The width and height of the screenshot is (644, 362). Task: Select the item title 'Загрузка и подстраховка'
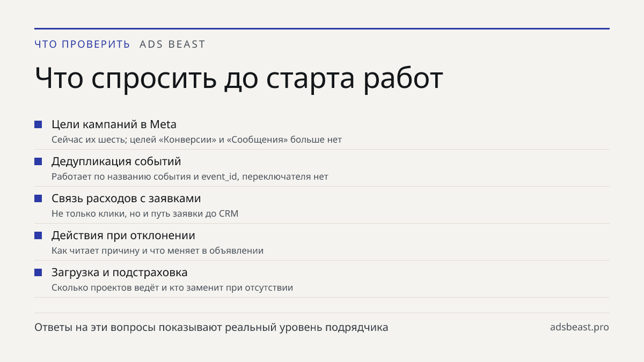[119, 272]
